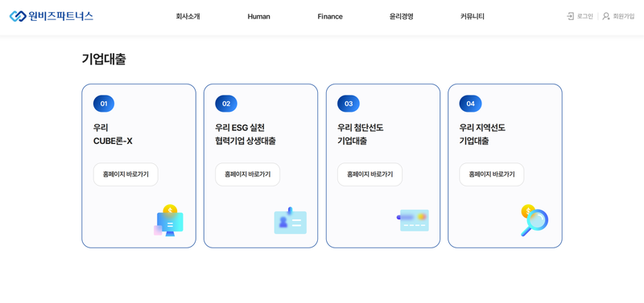644x303 pixels.
Task: Click the 우리 지역선도 기업대출 title
Action: 482,134
